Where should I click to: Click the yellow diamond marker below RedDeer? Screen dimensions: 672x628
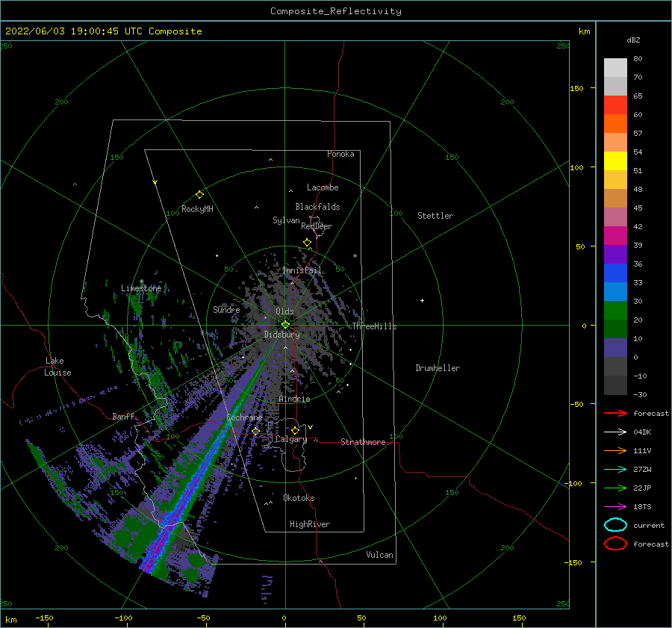(307, 243)
